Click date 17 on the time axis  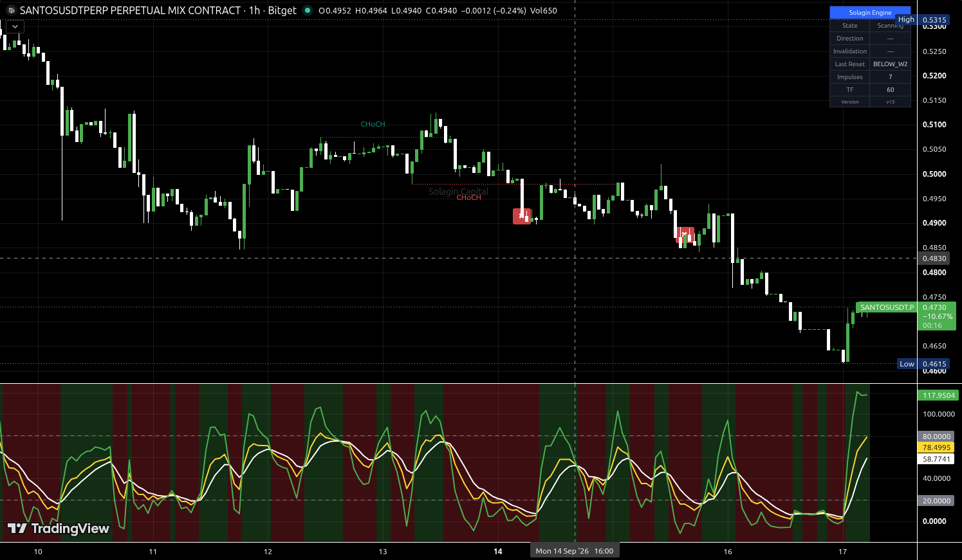point(843,552)
